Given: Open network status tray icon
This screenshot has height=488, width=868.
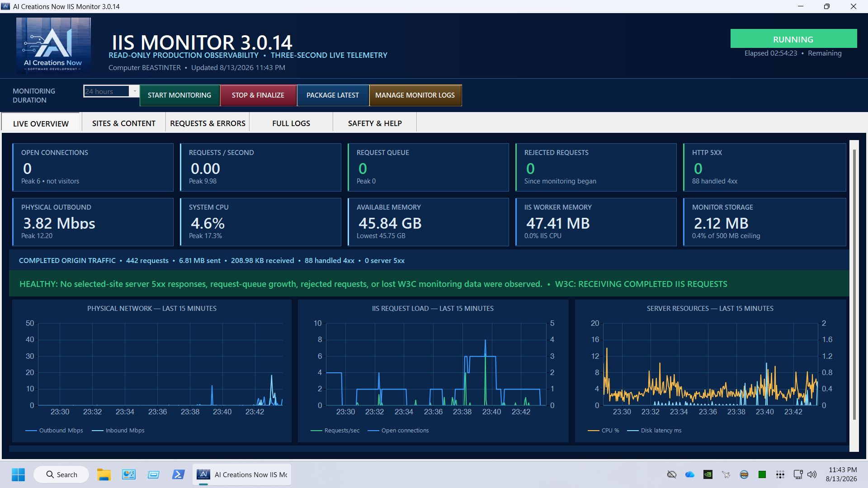Looking at the screenshot, I should coord(798,474).
